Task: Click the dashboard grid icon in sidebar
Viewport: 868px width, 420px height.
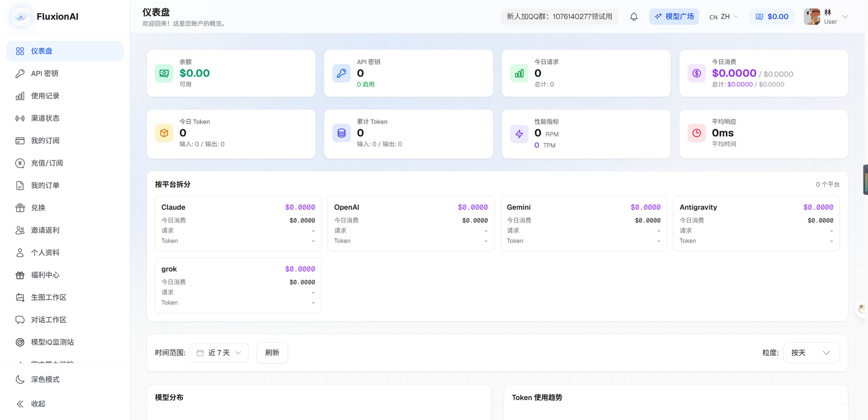Action: click(x=20, y=51)
